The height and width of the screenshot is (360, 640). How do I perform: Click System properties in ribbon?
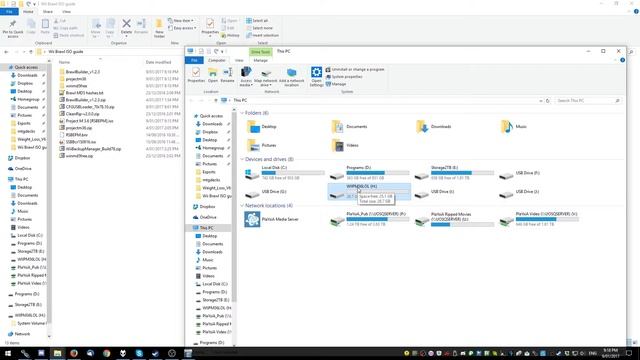tap(344, 77)
